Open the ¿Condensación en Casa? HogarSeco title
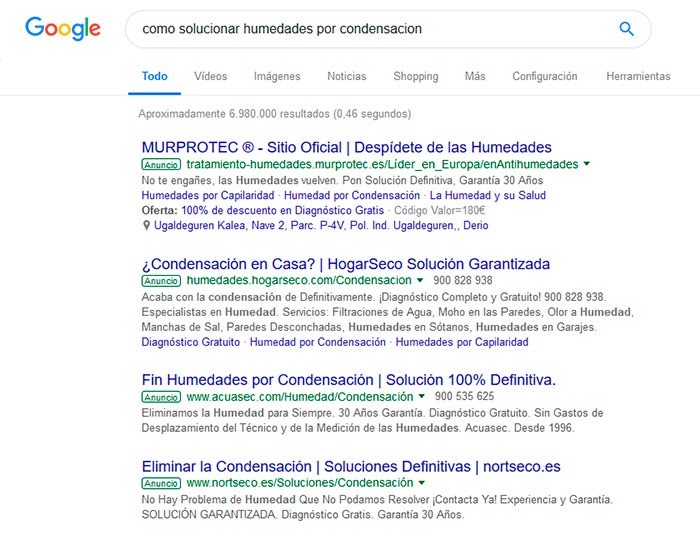This screenshot has width=700, height=545. [346, 264]
